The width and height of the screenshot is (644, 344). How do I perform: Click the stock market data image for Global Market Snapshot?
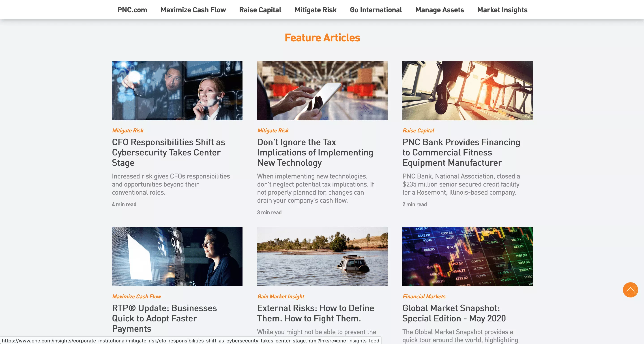point(467,257)
